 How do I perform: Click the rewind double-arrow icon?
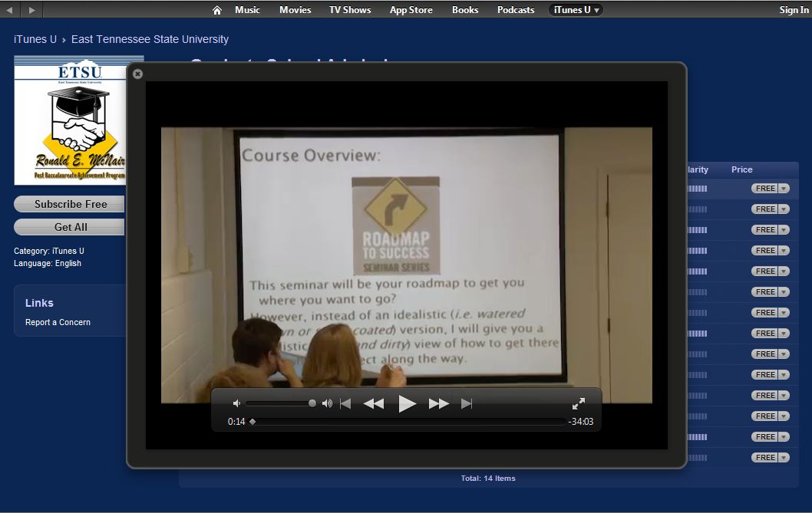(x=374, y=404)
